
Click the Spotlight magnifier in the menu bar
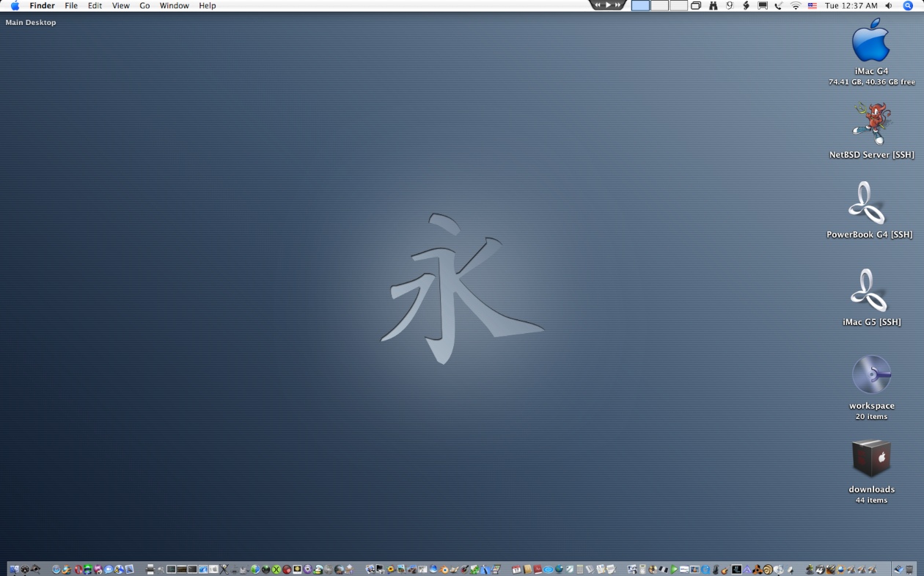click(x=908, y=5)
